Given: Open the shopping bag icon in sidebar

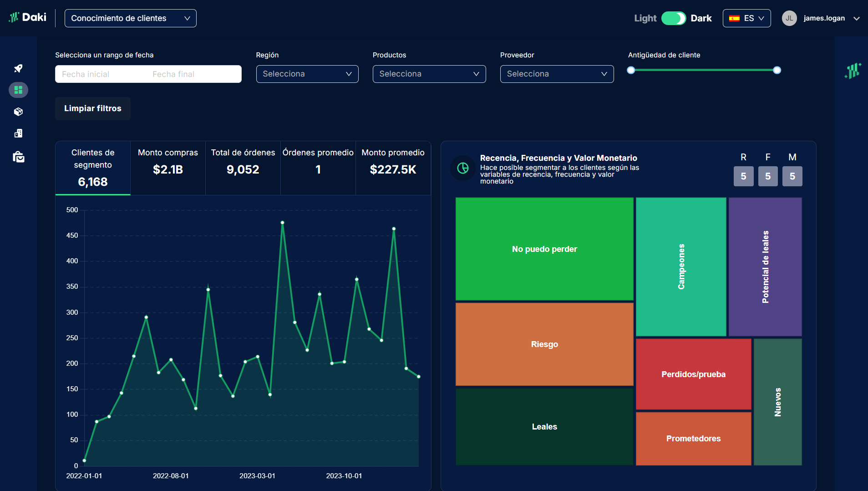Looking at the screenshot, I should click(x=18, y=157).
